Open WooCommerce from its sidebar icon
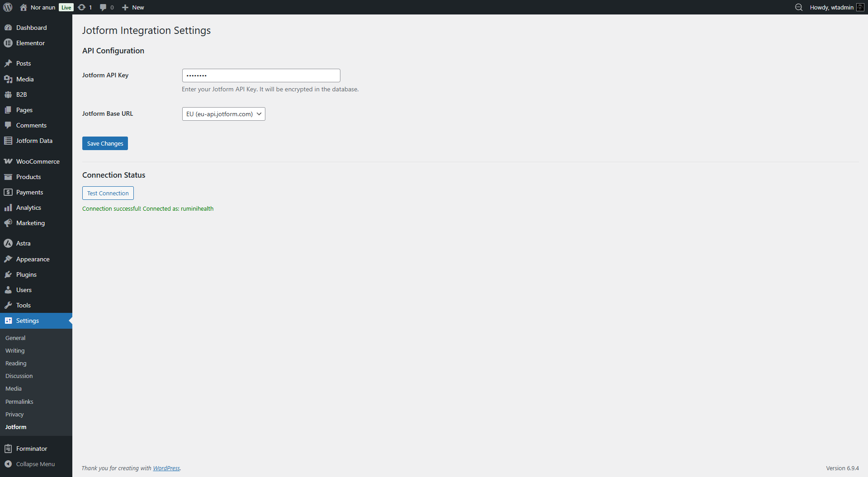Viewport: 868px width, 477px height. [x=8, y=161]
